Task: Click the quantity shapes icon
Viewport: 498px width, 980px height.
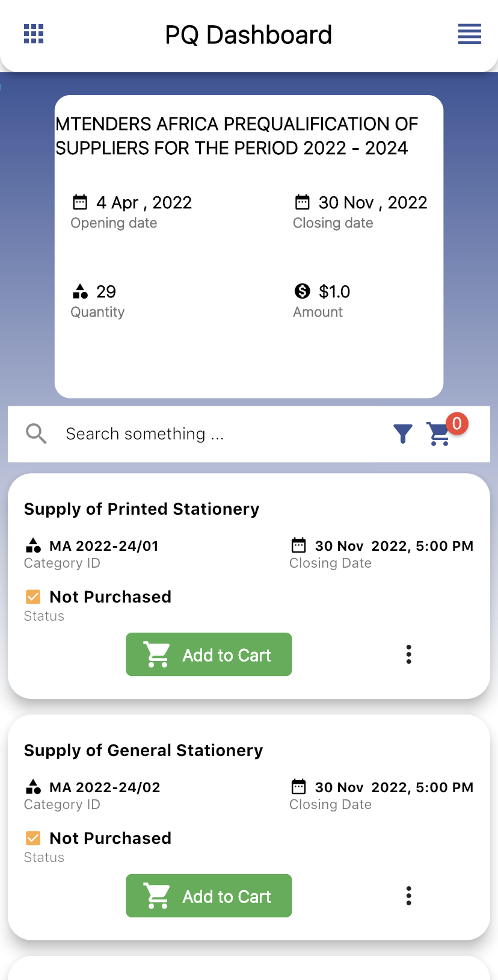Action: click(80, 291)
